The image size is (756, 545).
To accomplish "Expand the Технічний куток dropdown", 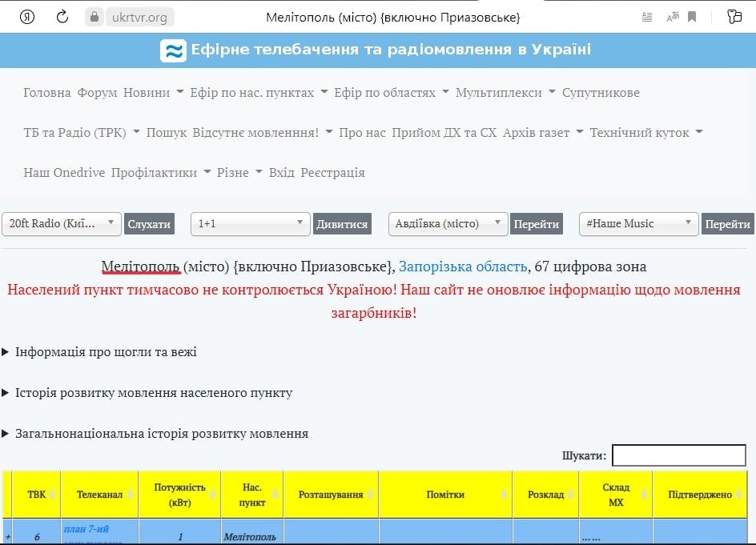I will [646, 133].
